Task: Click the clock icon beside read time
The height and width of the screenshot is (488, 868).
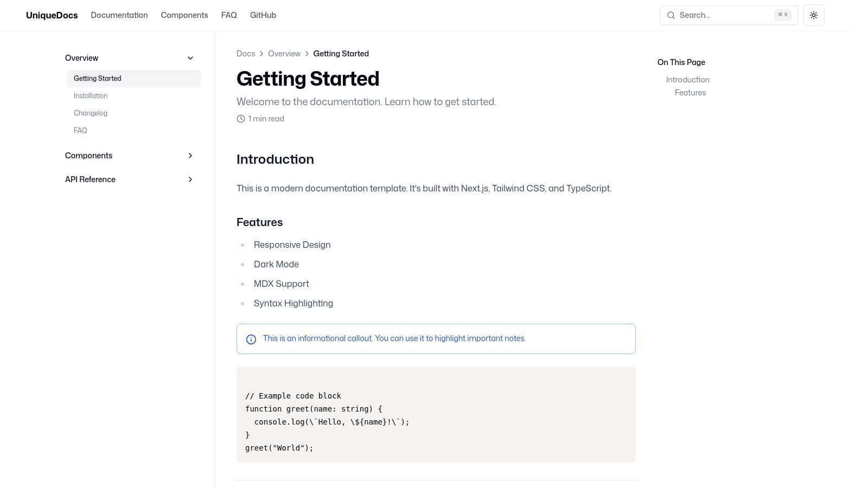Action: tap(241, 119)
